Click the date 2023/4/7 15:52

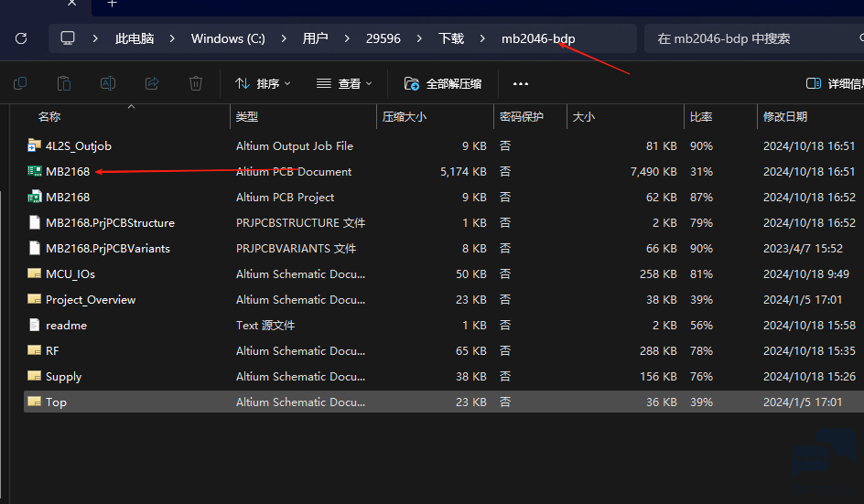pos(803,249)
